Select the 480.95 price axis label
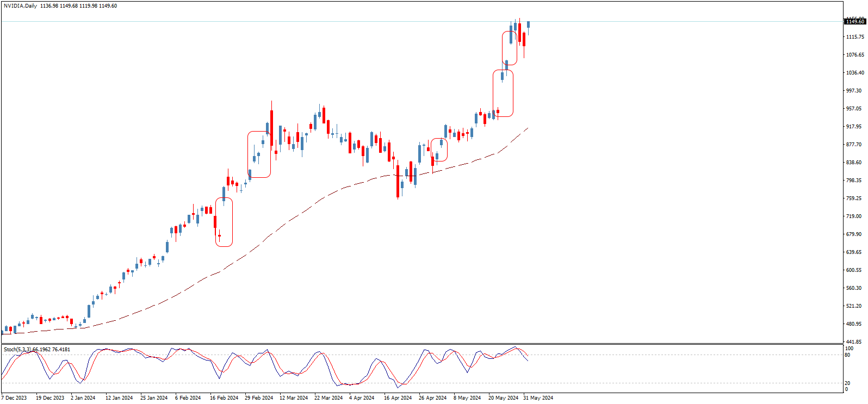 click(853, 324)
